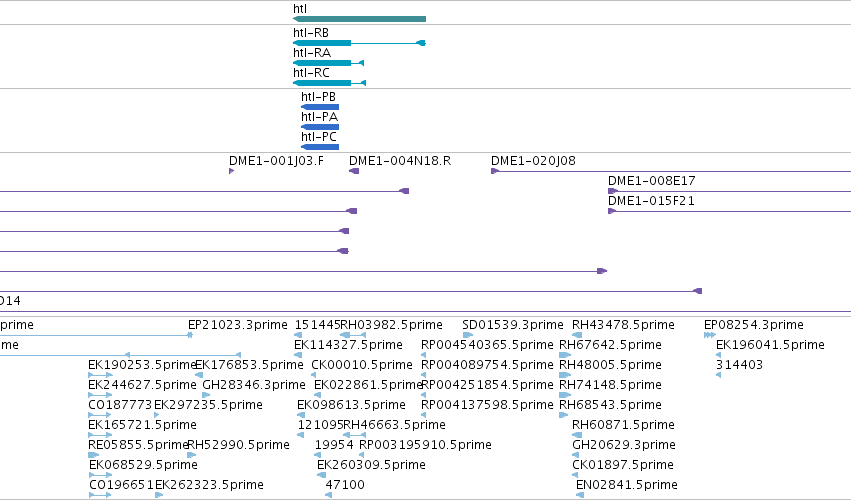Screen dimensions: 851x500
Task: Choose the GH28346.3prime EST label
Action: tap(254, 385)
